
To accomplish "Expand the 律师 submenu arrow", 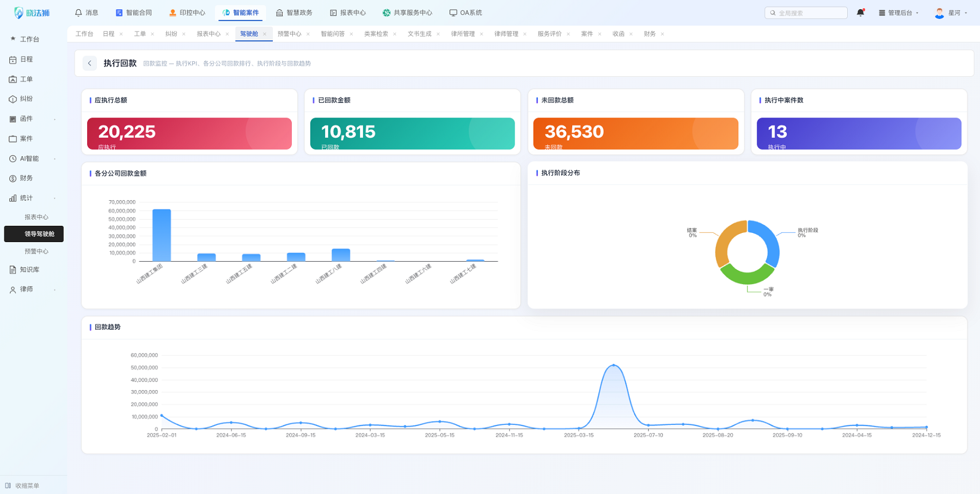I will point(55,289).
